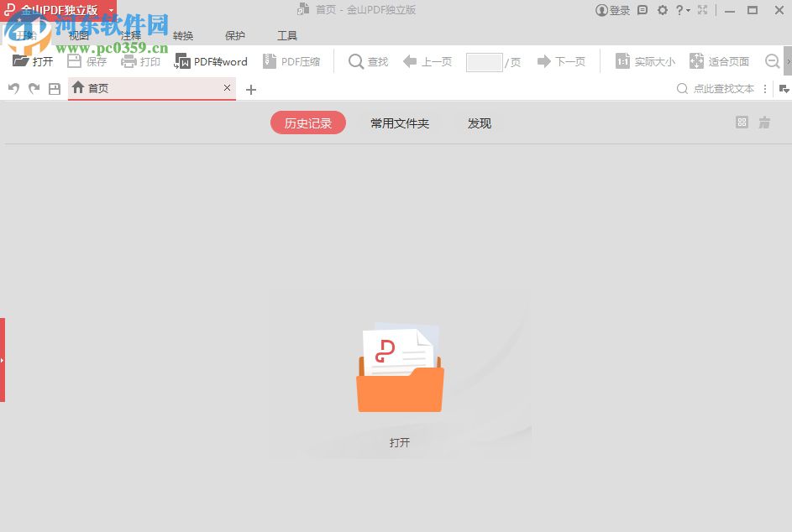This screenshot has height=532, width=792.
Task: Select the 发现 link
Action: pyautogui.click(x=479, y=123)
